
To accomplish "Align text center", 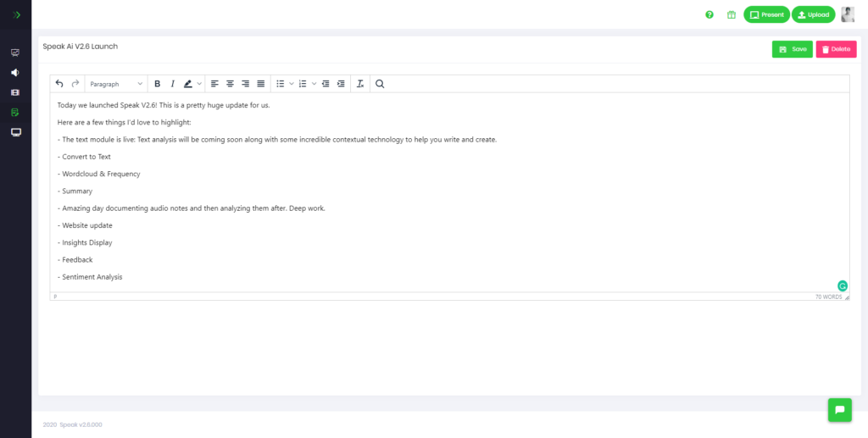I will [x=230, y=84].
